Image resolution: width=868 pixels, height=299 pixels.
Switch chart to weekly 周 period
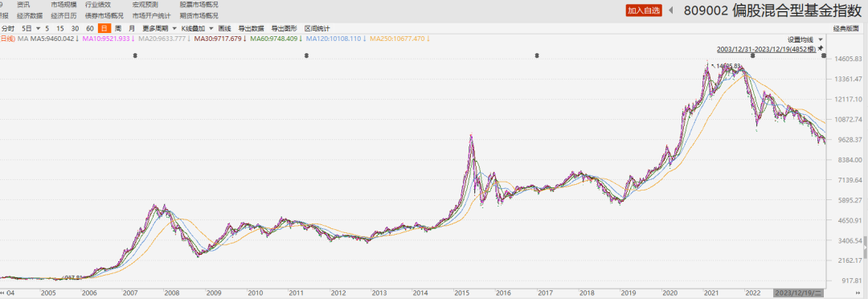(x=117, y=27)
